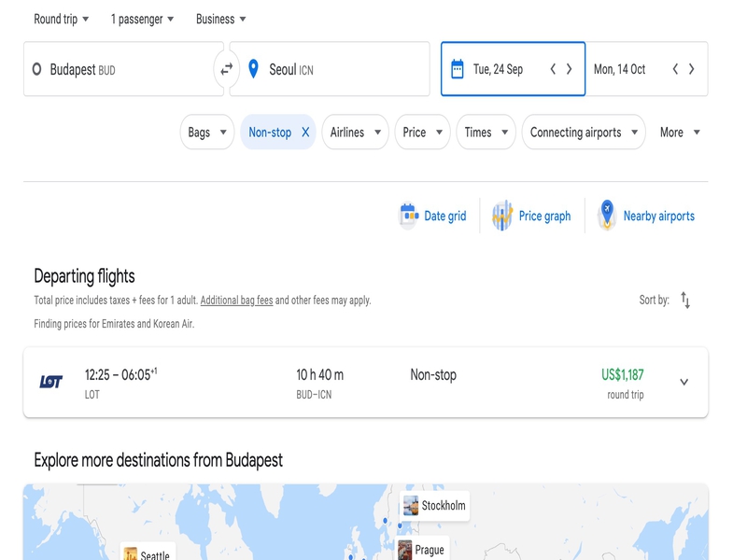Open sort order options icon

(685, 300)
